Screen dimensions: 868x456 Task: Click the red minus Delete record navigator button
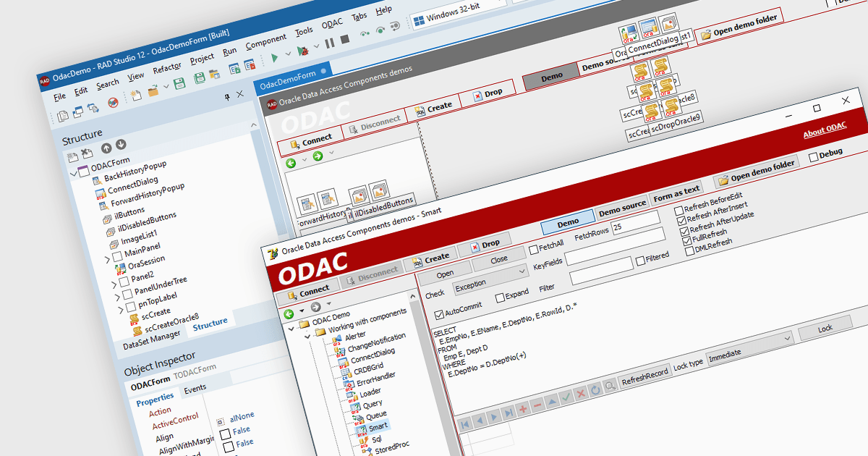(537, 405)
